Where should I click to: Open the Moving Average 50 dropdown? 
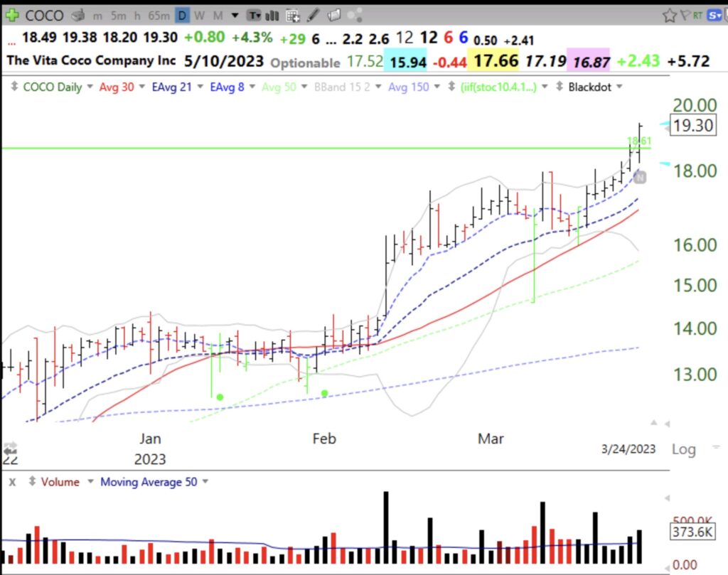205,482
